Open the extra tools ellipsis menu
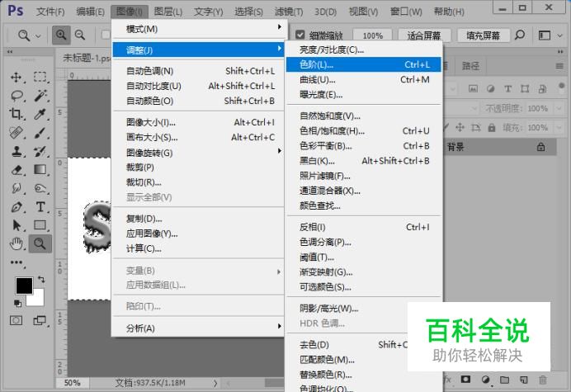Image resolution: width=571 pixels, height=392 pixels. pos(17,262)
